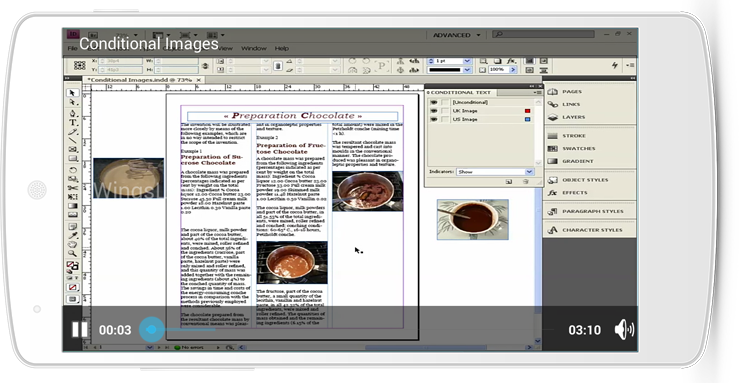
Task: Select the Eyedropper tool
Action: pyautogui.click(x=72, y=236)
